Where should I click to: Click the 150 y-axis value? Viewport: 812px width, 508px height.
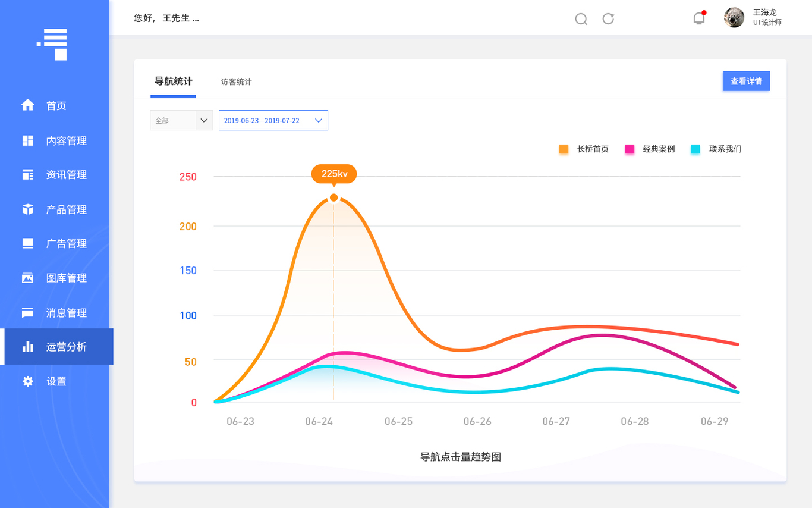(188, 271)
